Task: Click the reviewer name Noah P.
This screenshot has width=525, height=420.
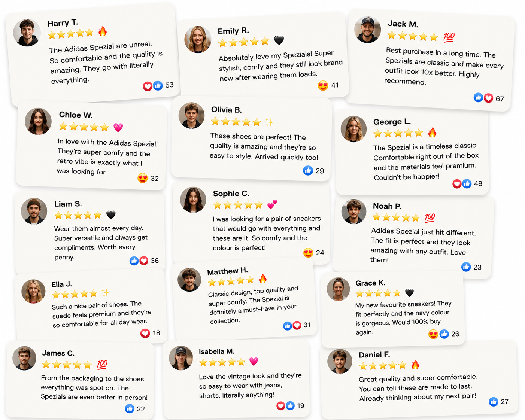Action: coord(387,206)
